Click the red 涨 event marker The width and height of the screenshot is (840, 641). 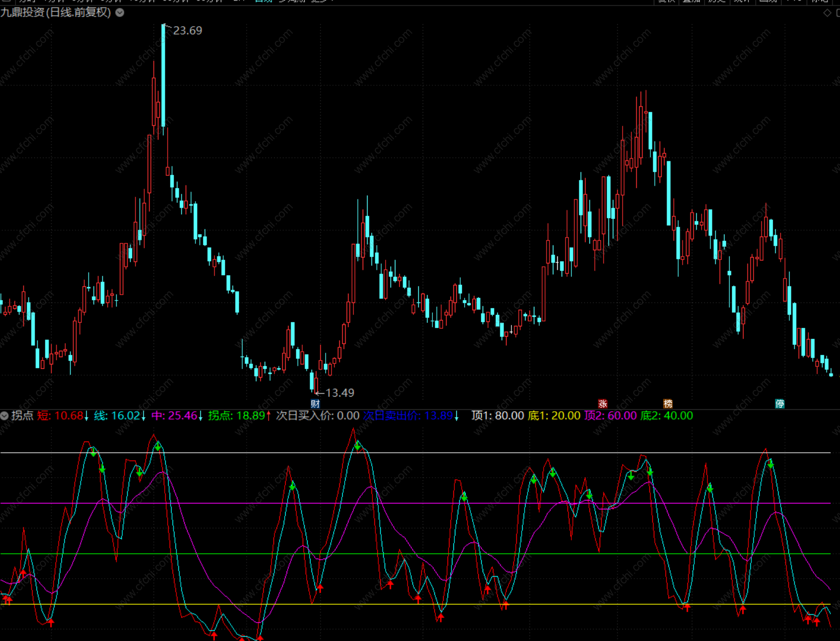[x=603, y=403]
